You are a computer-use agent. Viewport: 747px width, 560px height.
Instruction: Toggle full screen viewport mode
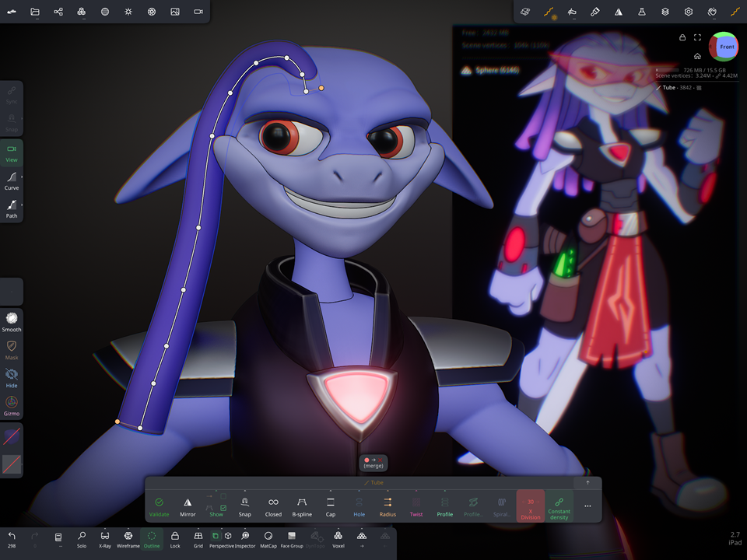point(697,37)
